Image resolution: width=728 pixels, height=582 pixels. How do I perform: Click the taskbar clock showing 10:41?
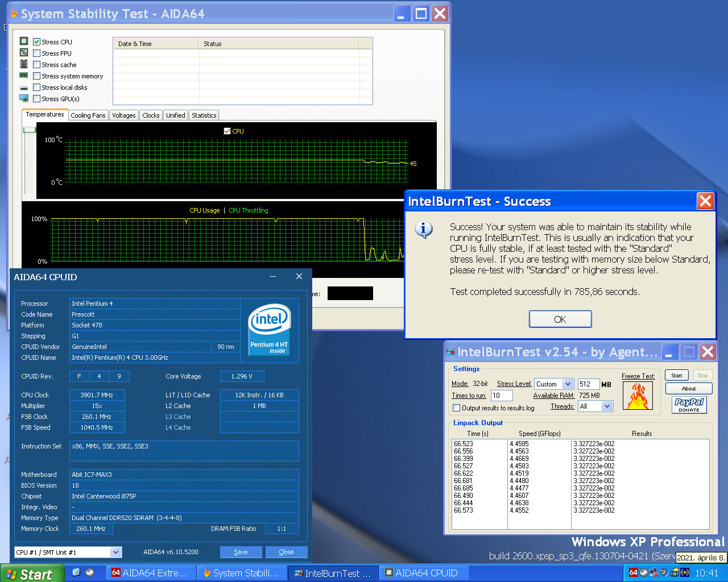707,573
